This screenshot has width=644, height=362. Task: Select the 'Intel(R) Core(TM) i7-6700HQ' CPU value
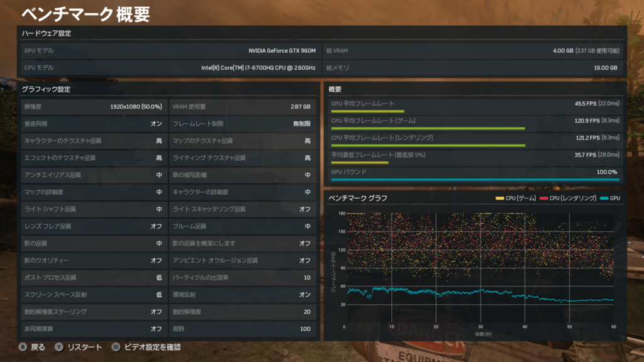[258, 68]
